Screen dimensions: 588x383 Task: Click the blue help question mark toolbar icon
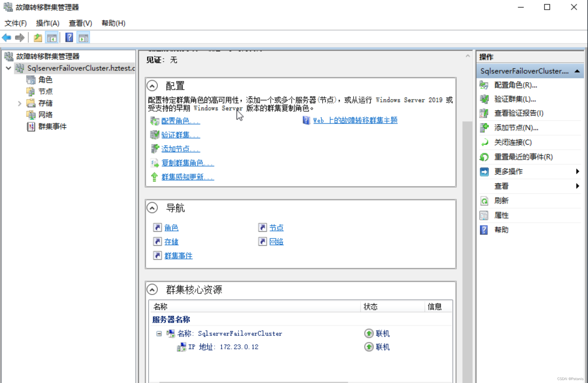tap(69, 38)
